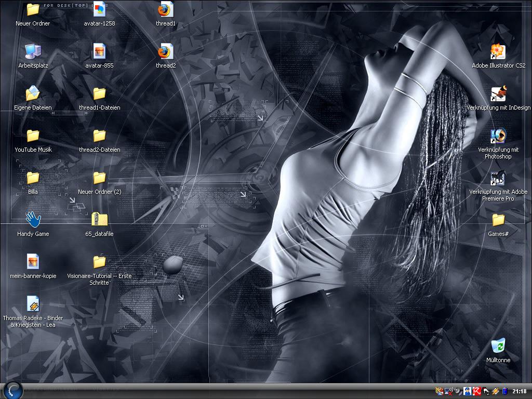
Task: Launch the InDesign shortcut icon
Action: [x=498, y=94]
